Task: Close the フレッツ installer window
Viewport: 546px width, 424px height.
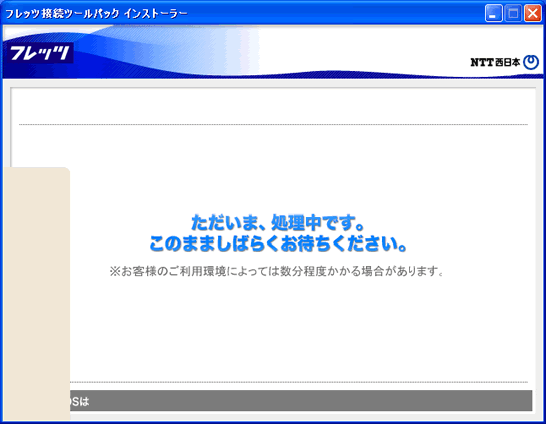Action: coord(533,14)
